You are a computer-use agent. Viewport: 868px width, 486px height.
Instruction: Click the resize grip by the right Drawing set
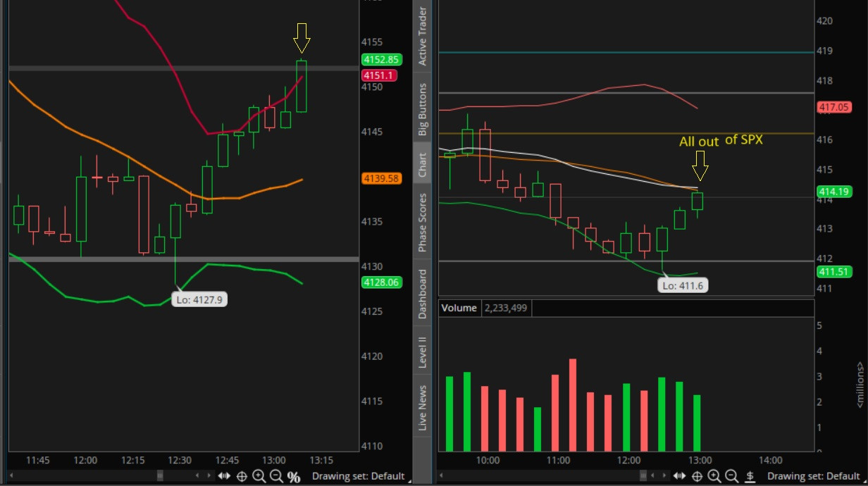click(x=864, y=482)
